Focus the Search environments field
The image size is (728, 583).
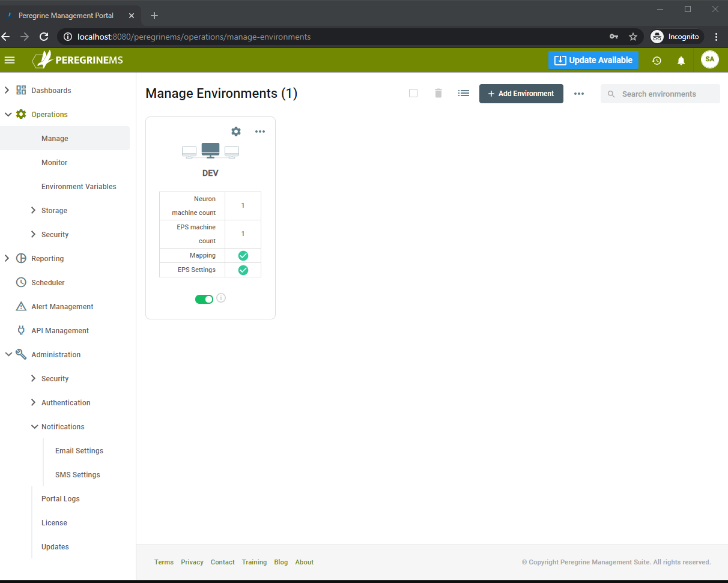click(660, 94)
